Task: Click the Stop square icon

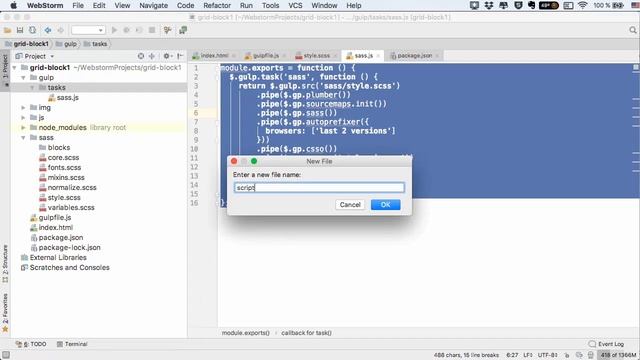Action: [x=152, y=30]
